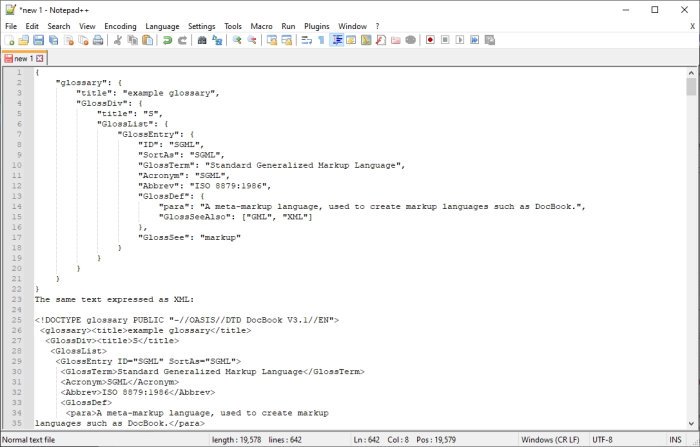Open the Plugins menu
The image size is (700, 447).
[316, 25]
